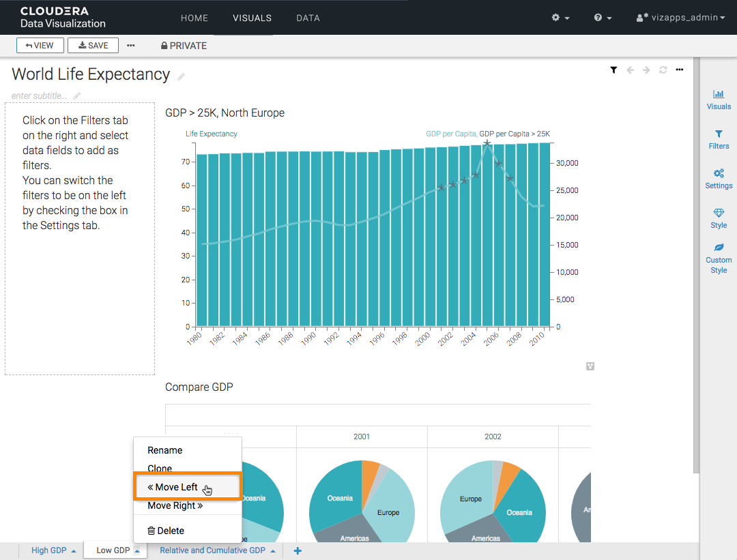
Task: Open the Custom Style panel
Action: click(719, 259)
